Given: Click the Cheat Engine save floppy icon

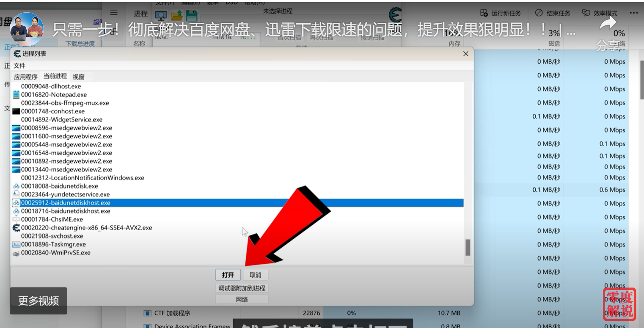Looking at the screenshot, I should click(x=192, y=16).
